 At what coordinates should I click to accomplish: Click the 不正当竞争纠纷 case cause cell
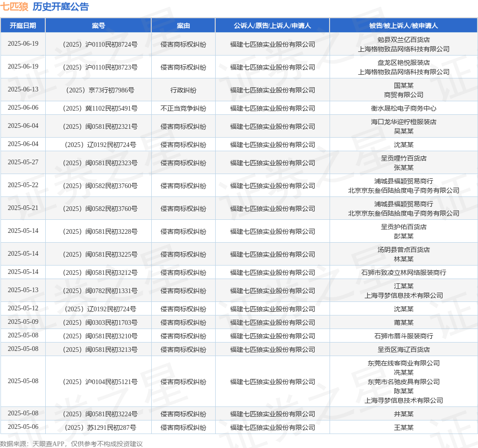(183, 108)
